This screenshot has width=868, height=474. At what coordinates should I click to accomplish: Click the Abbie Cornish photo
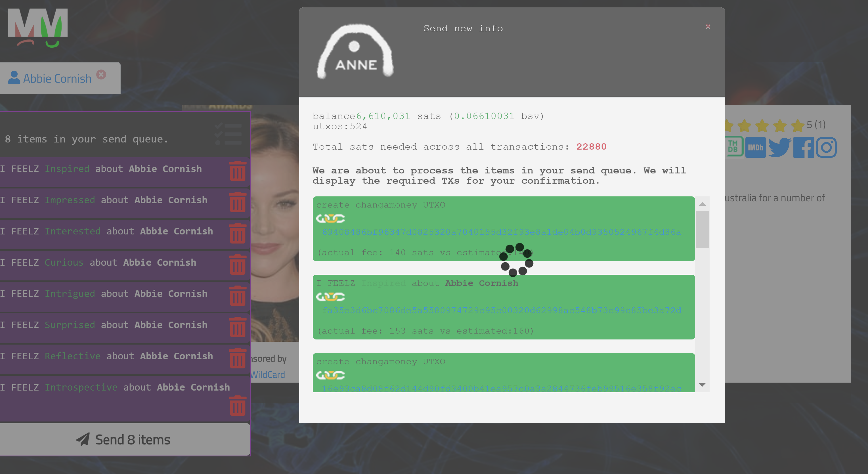point(274,223)
